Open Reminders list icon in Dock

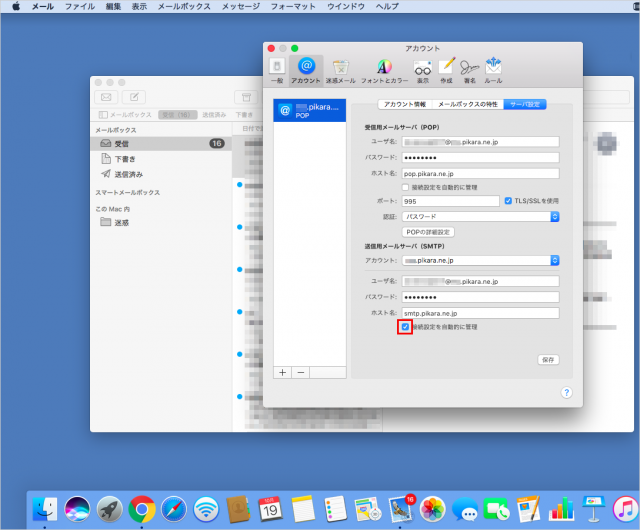(x=336, y=509)
